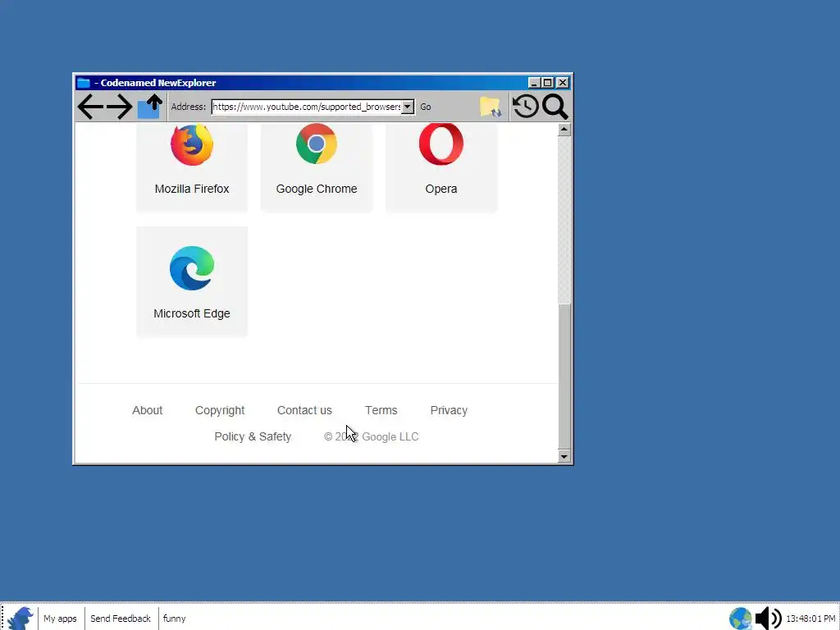The image size is (840, 630).
Task: Click the magnifying glass search icon
Action: click(555, 107)
